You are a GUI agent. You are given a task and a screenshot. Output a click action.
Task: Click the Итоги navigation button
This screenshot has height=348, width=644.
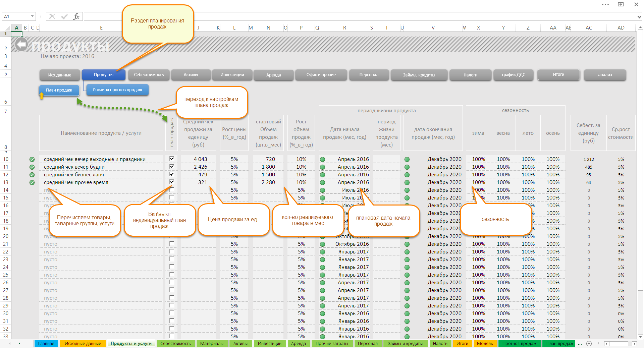[x=558, y=75]
